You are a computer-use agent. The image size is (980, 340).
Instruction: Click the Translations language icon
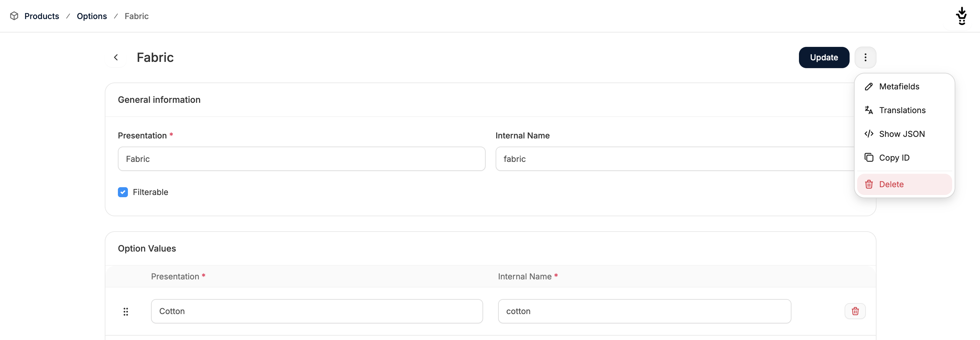[869, 110]
